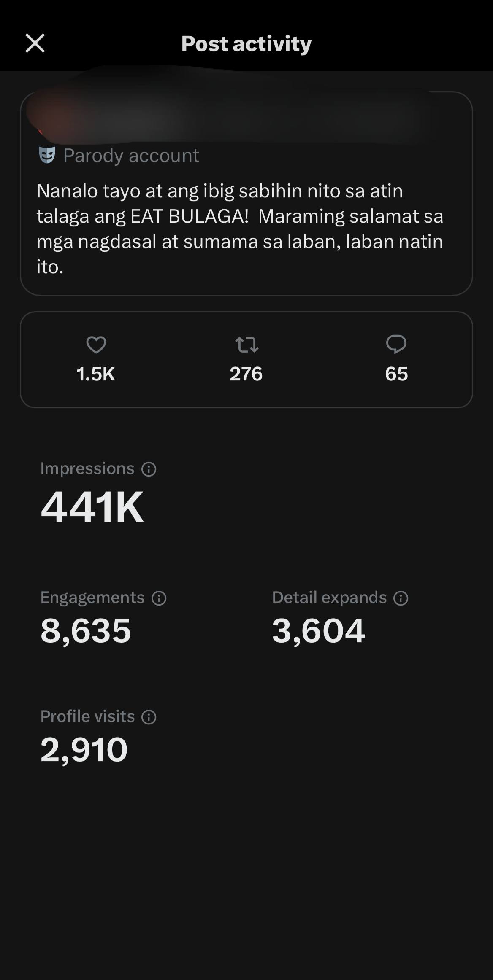
Task: Open info icon next to Impressions
Action: 149,469
